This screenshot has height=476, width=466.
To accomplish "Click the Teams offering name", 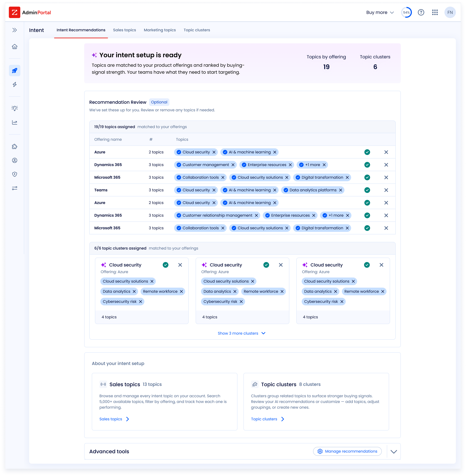I will (x=101, y=190).
